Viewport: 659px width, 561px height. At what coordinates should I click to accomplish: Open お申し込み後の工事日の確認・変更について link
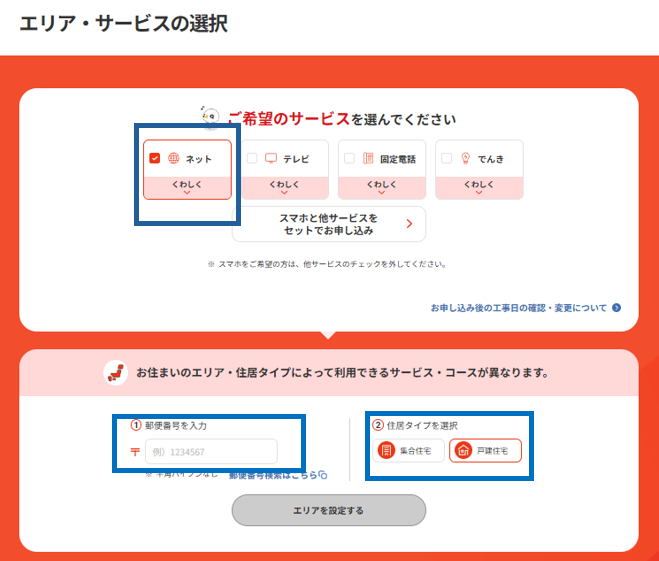pyautogui.click(x=519, y=308)
